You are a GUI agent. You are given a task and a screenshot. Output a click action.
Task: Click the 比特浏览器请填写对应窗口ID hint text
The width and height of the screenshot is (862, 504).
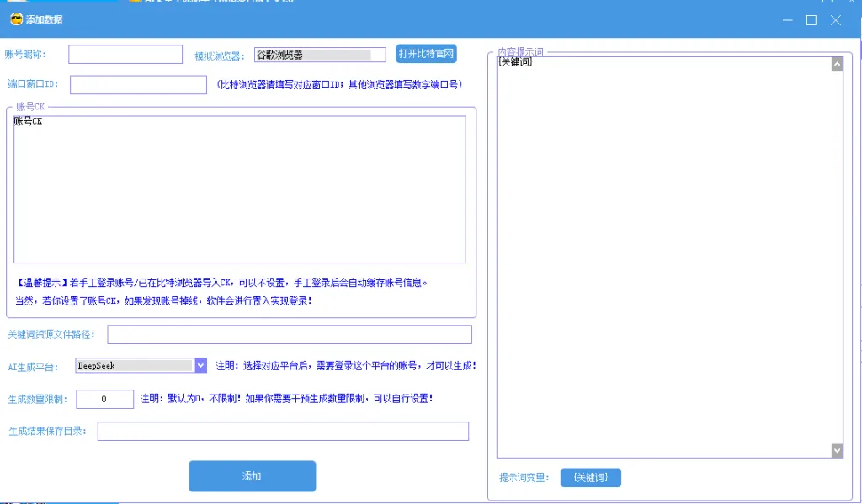pos(339,85)
